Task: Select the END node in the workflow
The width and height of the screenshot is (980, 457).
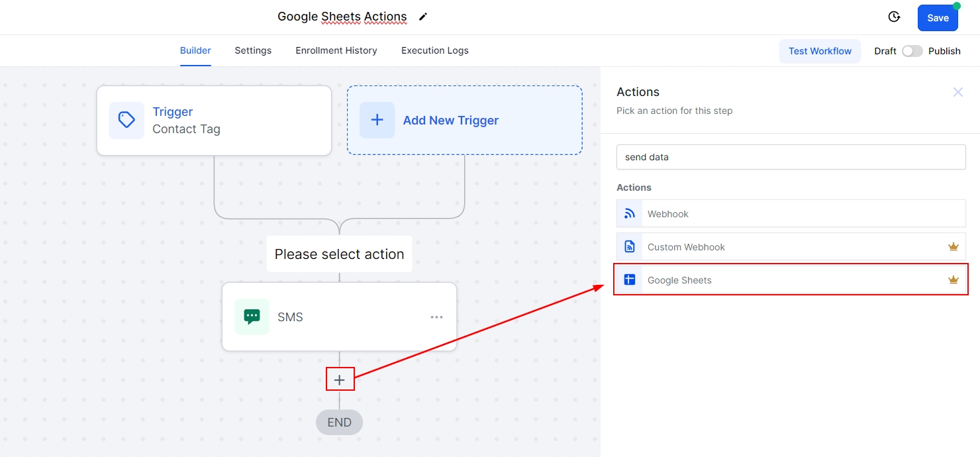Action: [x=339, y=423]
